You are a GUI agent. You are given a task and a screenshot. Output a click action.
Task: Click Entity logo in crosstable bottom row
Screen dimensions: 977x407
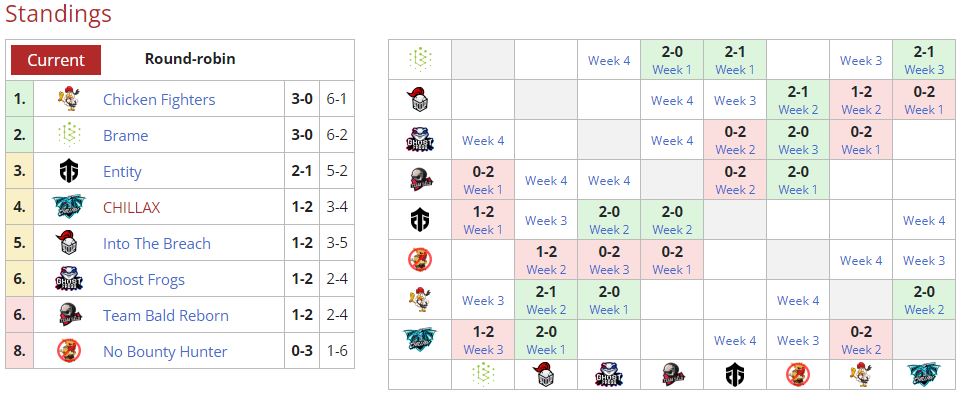735,375
